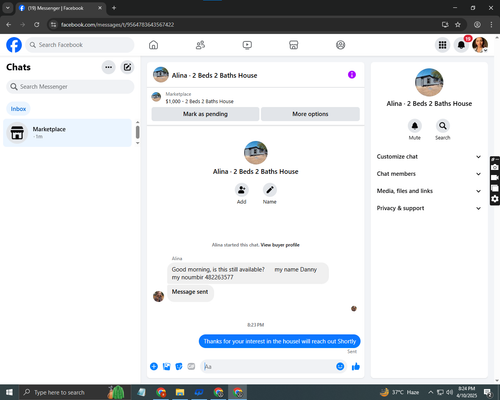Image resolution: width=500 pixels, height=400 pixels.
Task: Click Mark as pending button
Action: pyautogui.click(x=205, y=114)
